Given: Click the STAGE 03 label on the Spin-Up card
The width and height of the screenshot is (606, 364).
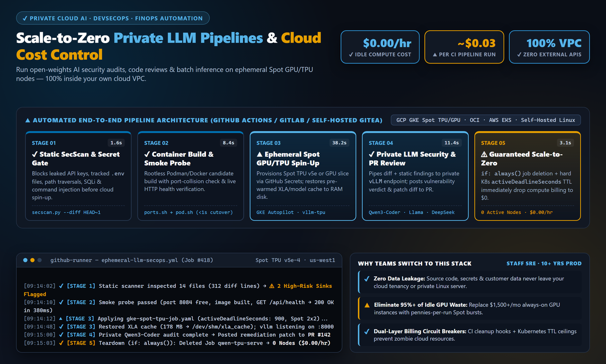Looking at the screenshot, I should [268, 143].
